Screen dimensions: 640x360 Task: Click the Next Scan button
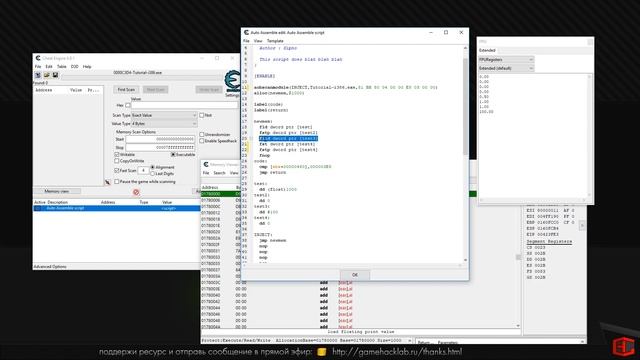click(156, 89)
